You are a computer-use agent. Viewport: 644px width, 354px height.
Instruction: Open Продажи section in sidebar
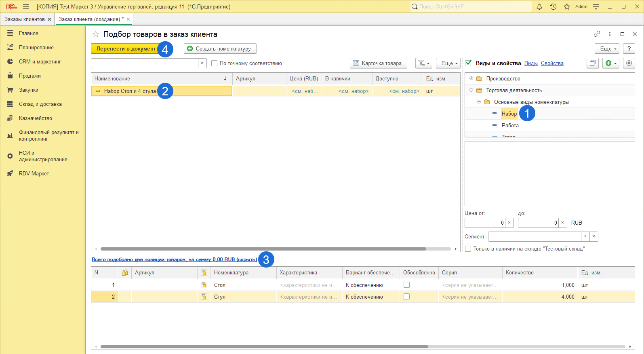(x=29, y=76)
